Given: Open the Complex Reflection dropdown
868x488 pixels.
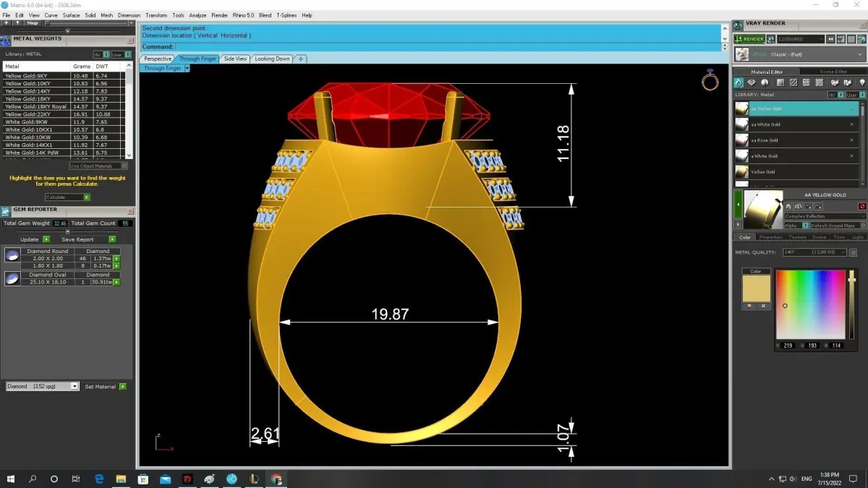Looking at the screenshot, I should click(825, 216).
